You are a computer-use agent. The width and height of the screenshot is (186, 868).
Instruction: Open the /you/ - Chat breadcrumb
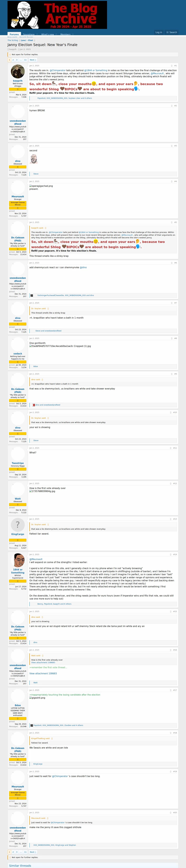click(27, 41)
